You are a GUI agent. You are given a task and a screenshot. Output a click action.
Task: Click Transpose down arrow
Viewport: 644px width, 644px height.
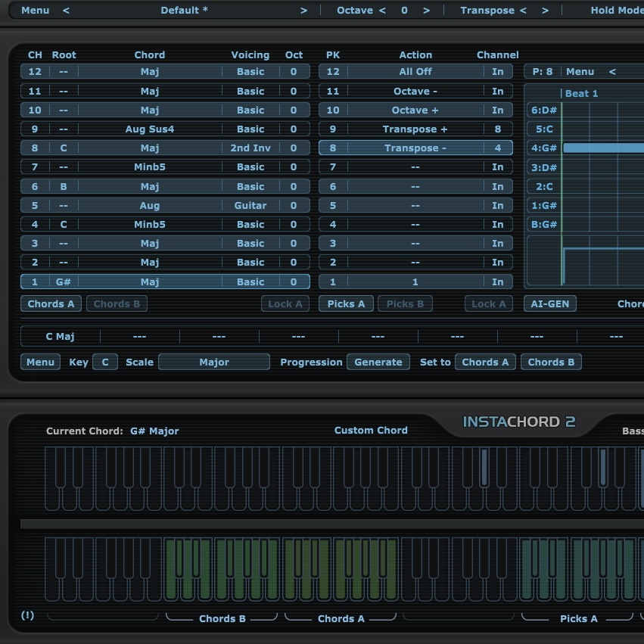(x=523, y=11)
